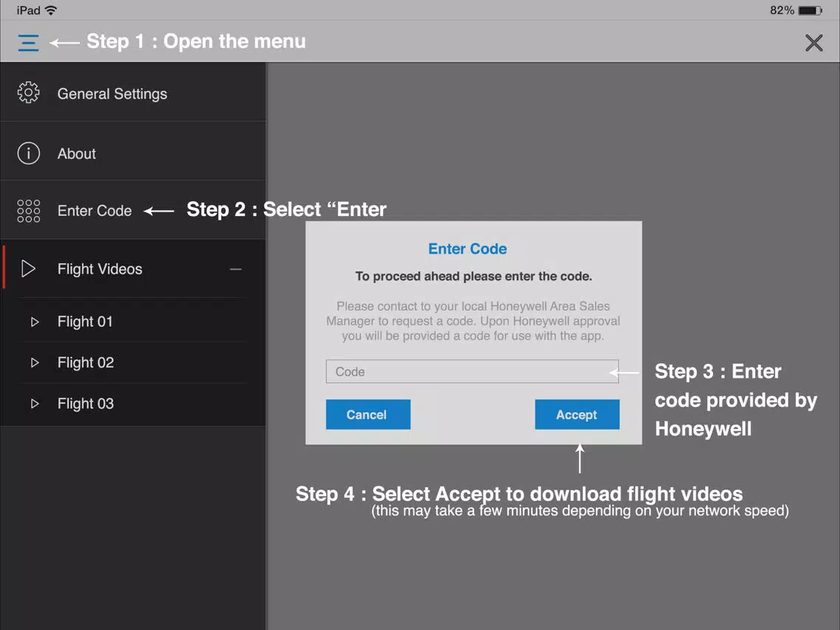Click the Accept button in dialog
Image resolution: width=840 pixels, height=630 pixels.
pos(577,414)
